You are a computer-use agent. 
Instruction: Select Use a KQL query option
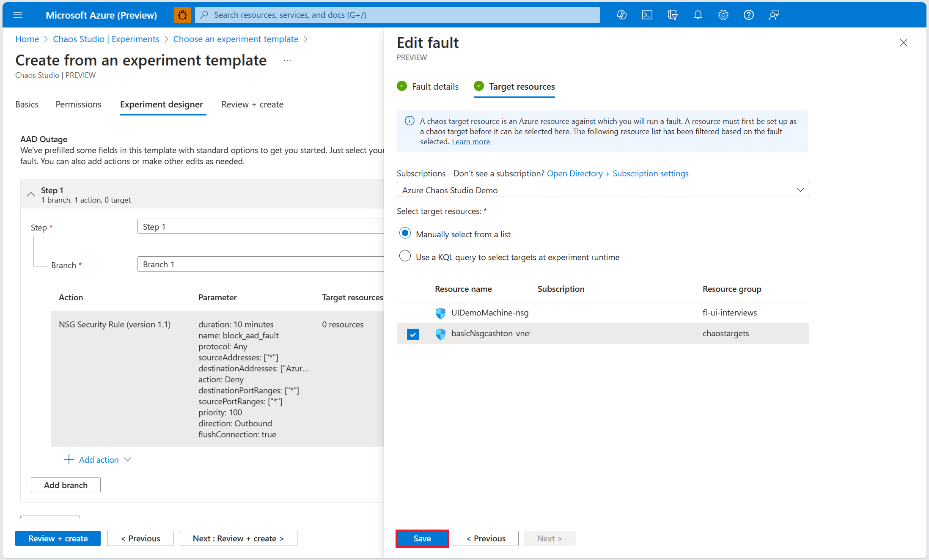click(x=405, y=256)
